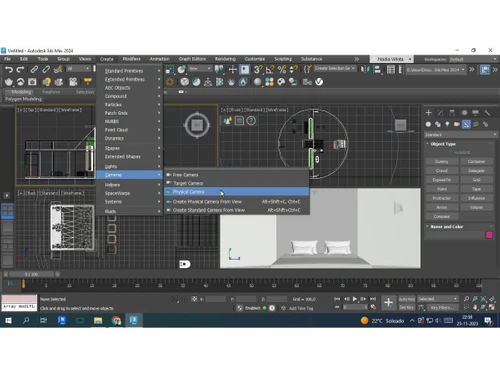Select the Bind to Space Warp tool
Image resolution: width=500 pixels, height=375 pixels.
[x=58, y=69]
